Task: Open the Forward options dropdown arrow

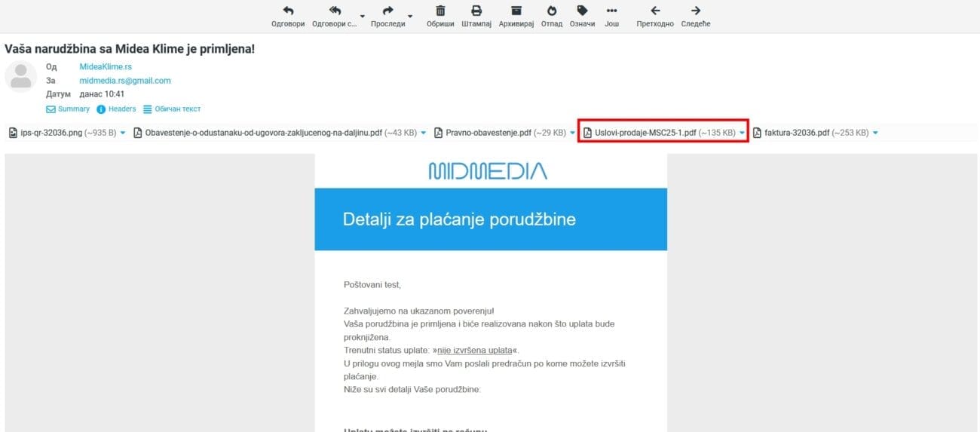Action: [410, 16]
